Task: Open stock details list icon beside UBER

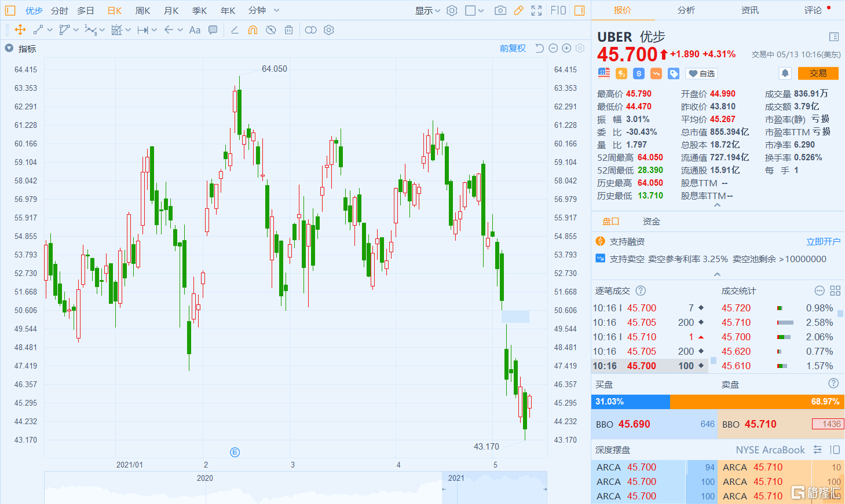Action: pyautogui.click(x=834, y=37)
